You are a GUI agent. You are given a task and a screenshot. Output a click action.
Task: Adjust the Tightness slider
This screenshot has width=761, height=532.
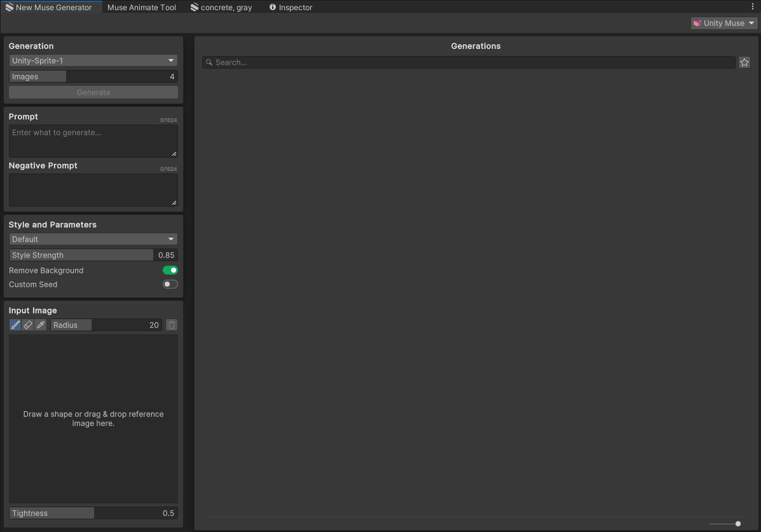click(x=93, y=513)
